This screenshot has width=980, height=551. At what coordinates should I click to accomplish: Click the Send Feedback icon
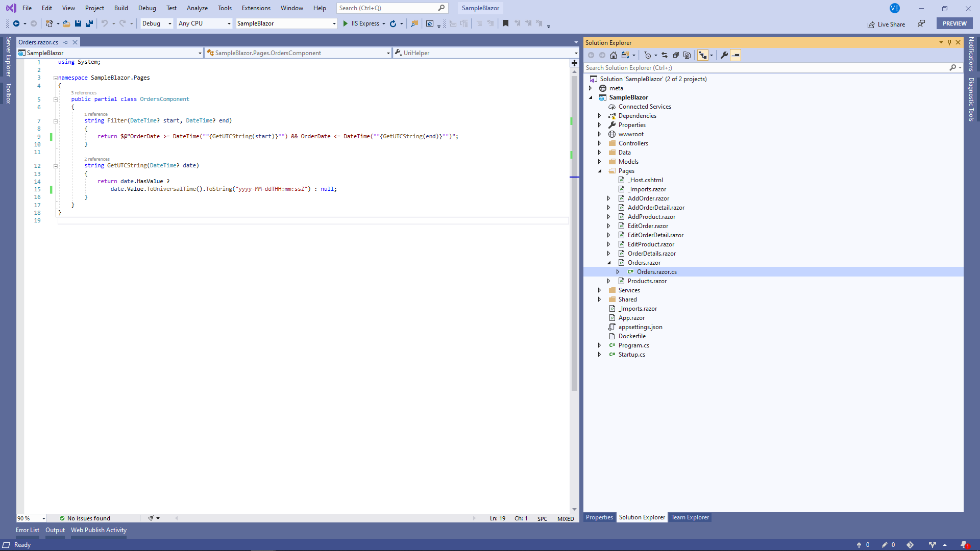[x=921, y=23]
